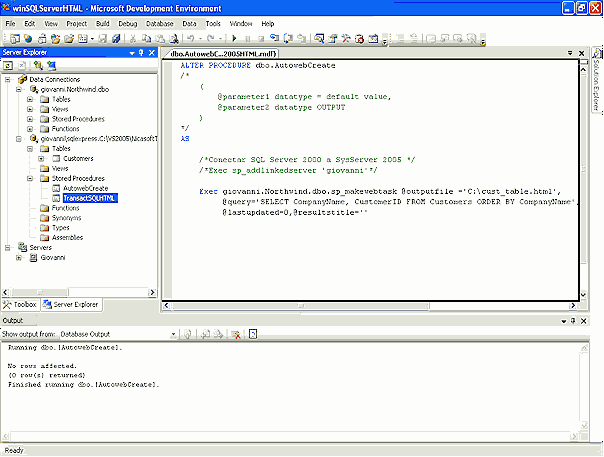Close the Output panel
604x457 pixels.
pos(584,321)
